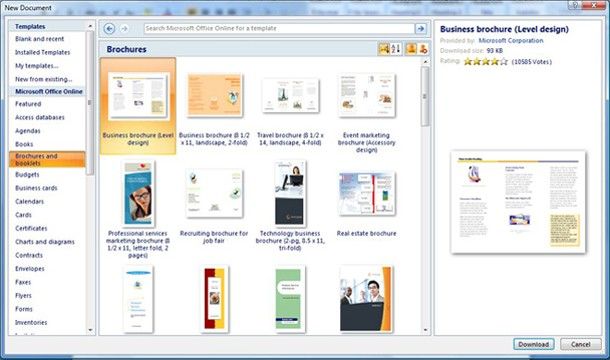Viewport: 610px width, 360px height.
Task: Select the Books category
Action: point(24,144)
